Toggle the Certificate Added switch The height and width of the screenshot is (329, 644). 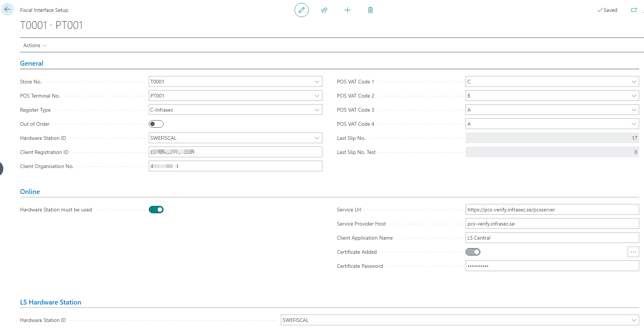[x=473, y=252]
